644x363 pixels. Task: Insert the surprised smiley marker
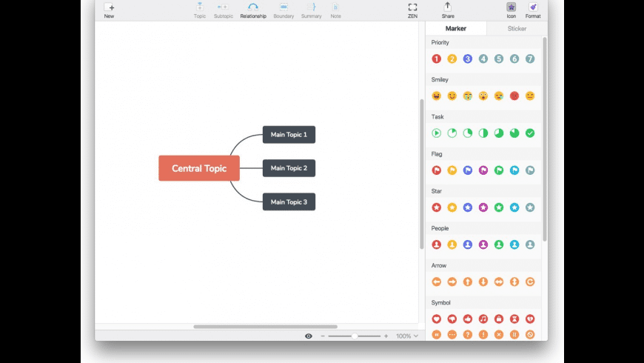(483, 96)
